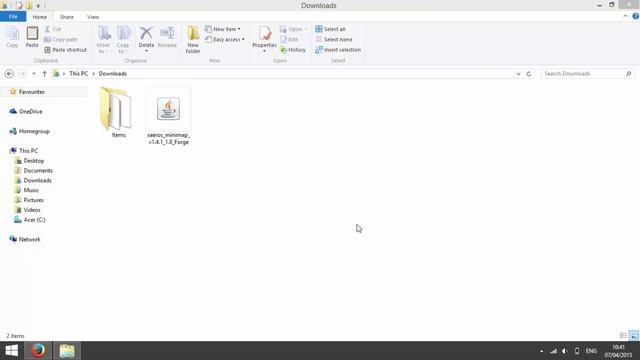Image resolution: width=640 pixels, height=360 pixels.
Task: Select Desktop in the navigation pane
Action: point(29,161)
